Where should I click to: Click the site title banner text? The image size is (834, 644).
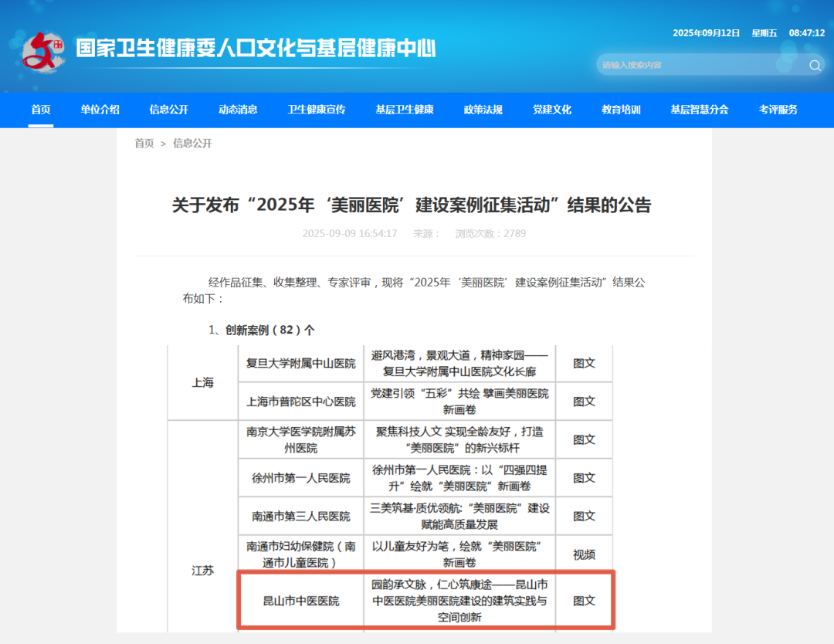coord(256,48)
